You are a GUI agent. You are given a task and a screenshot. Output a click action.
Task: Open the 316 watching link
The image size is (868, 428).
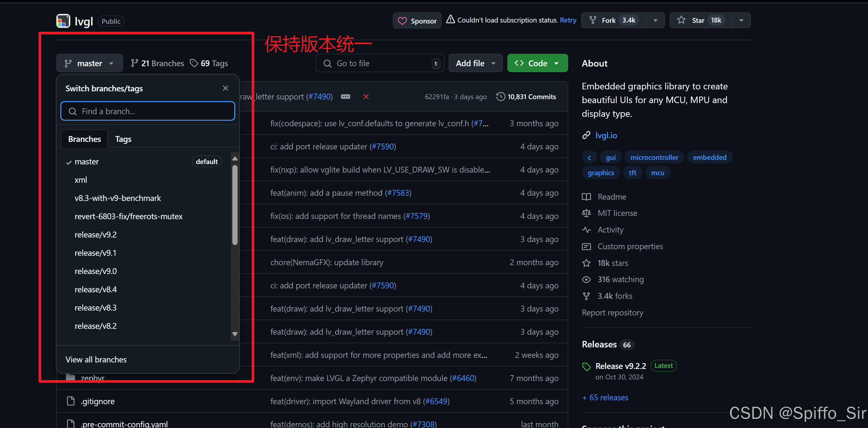[x=613, y=280]
